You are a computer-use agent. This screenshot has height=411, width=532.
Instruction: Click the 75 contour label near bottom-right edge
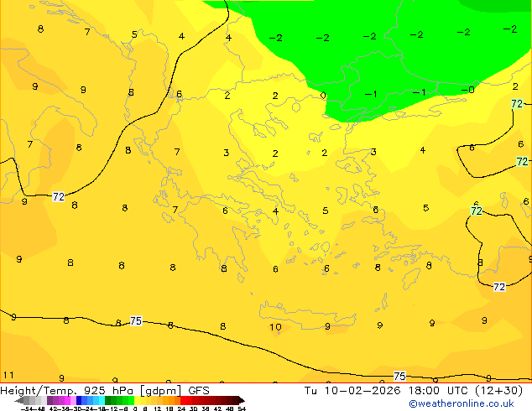[x=399, y=376]
